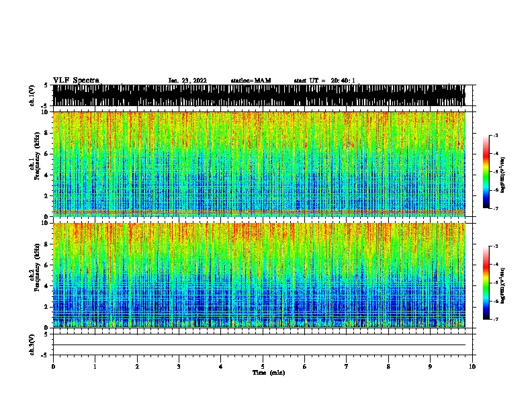Click the ch.1 voltage waveform strip
Screen dimensions: 532x411
pyautogui.click(x=259, y=95)
